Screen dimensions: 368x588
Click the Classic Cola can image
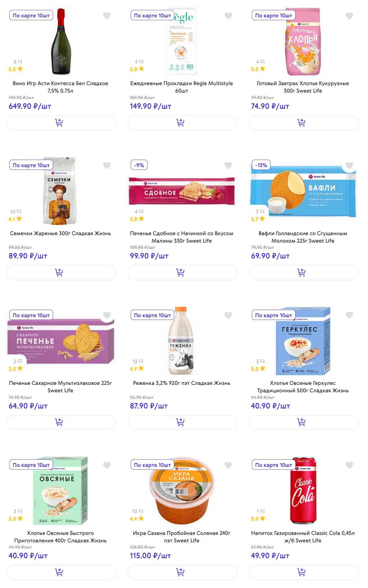[303, 491]
